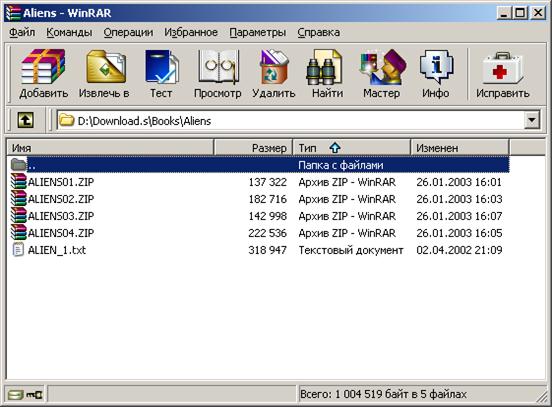Image resolution: width=552 pixels, height=407 pixels.
Task: Go up one folder level button
Action: coord(26,120)
